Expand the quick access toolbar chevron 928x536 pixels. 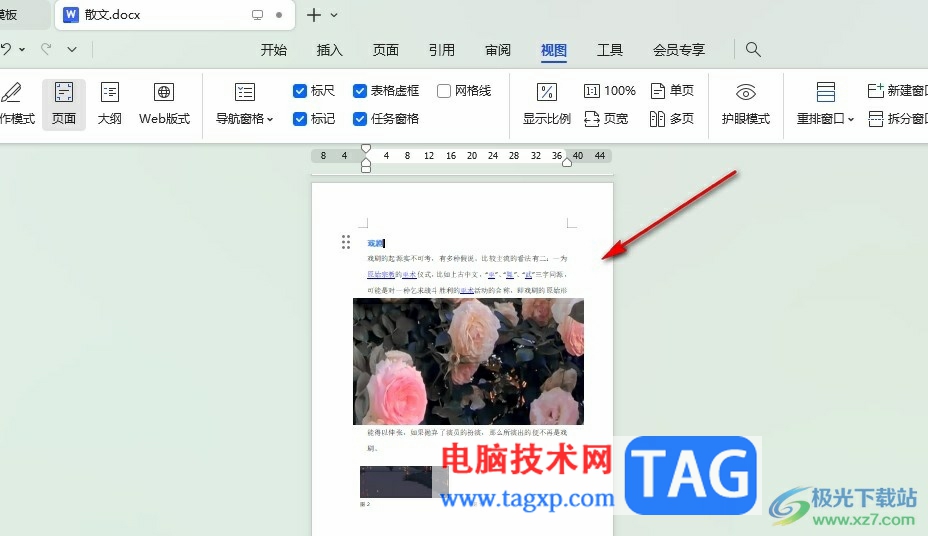coord(72,50)
